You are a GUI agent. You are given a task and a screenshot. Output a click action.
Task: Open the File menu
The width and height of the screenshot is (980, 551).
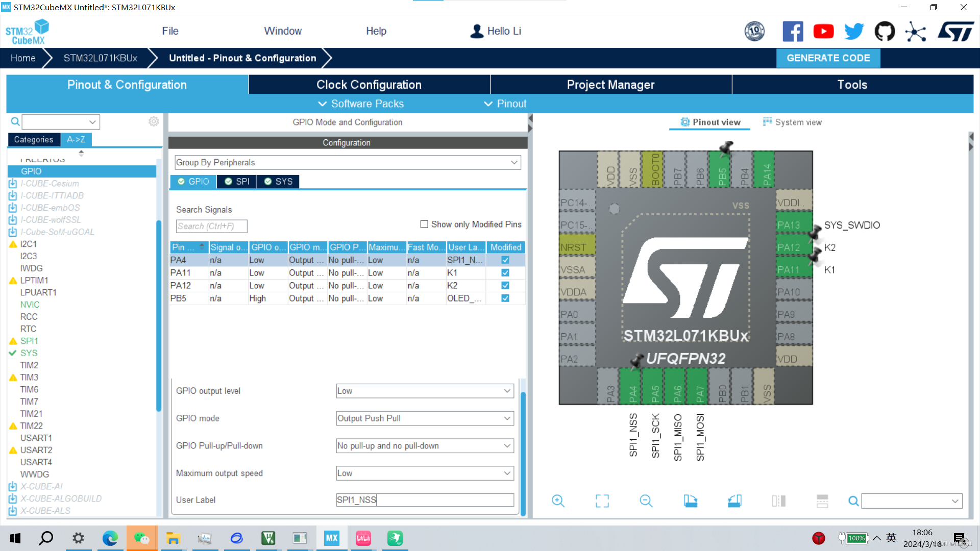pos(170,31)
